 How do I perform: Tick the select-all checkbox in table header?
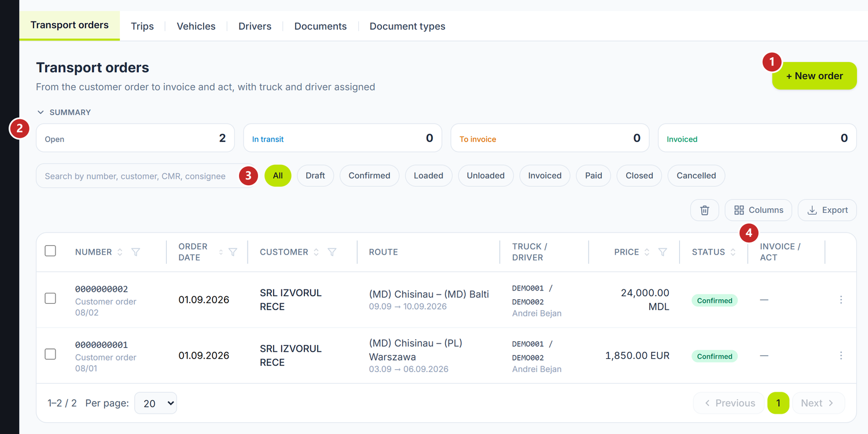pos(50,251)
